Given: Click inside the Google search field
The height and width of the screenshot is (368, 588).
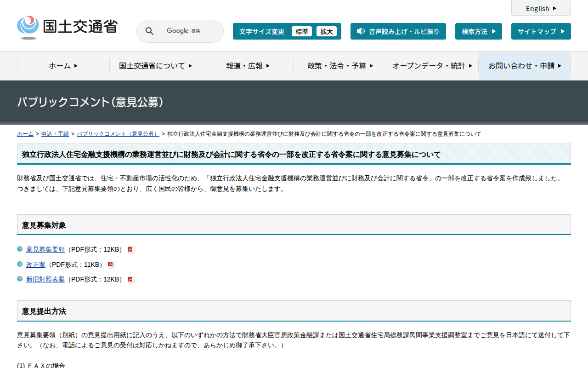Looking at the screenshot, I should [x=184, y=31].
